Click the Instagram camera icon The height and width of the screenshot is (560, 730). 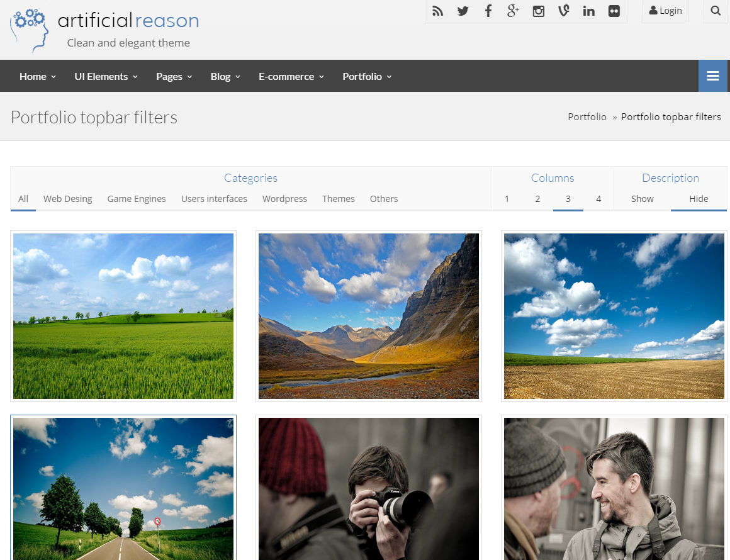pos(539,11)
